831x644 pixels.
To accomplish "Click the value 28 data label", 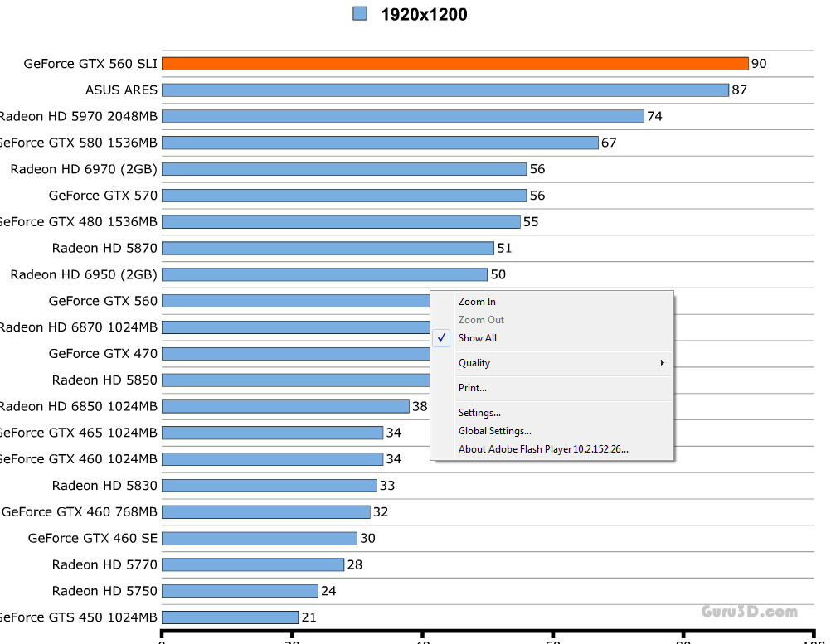I will [355, 564].
